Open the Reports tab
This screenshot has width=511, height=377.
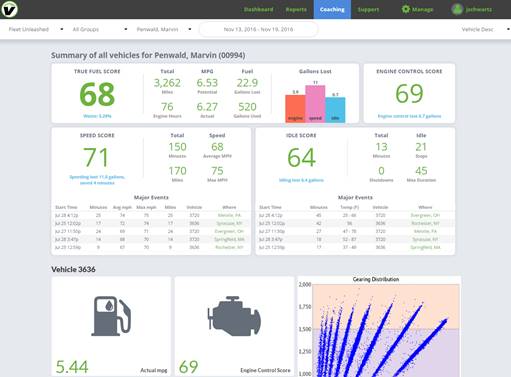[x=296, y=9]
